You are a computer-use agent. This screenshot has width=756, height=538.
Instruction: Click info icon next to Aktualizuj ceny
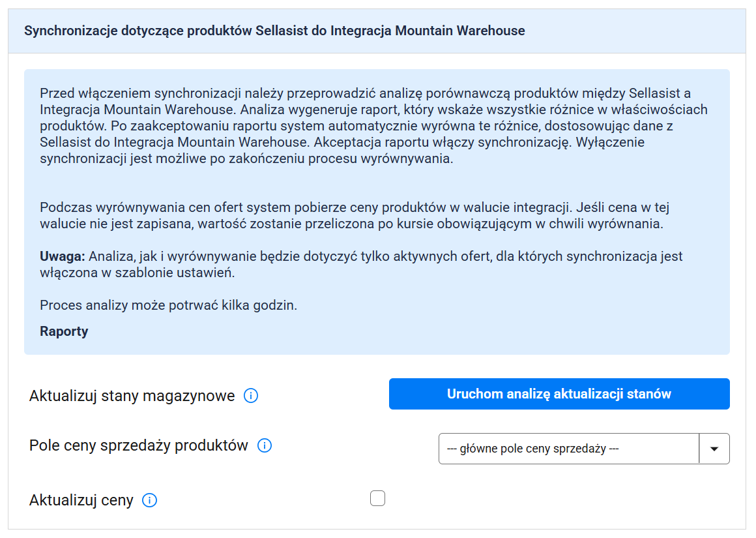pyautogui.click(x=149, y=501)
